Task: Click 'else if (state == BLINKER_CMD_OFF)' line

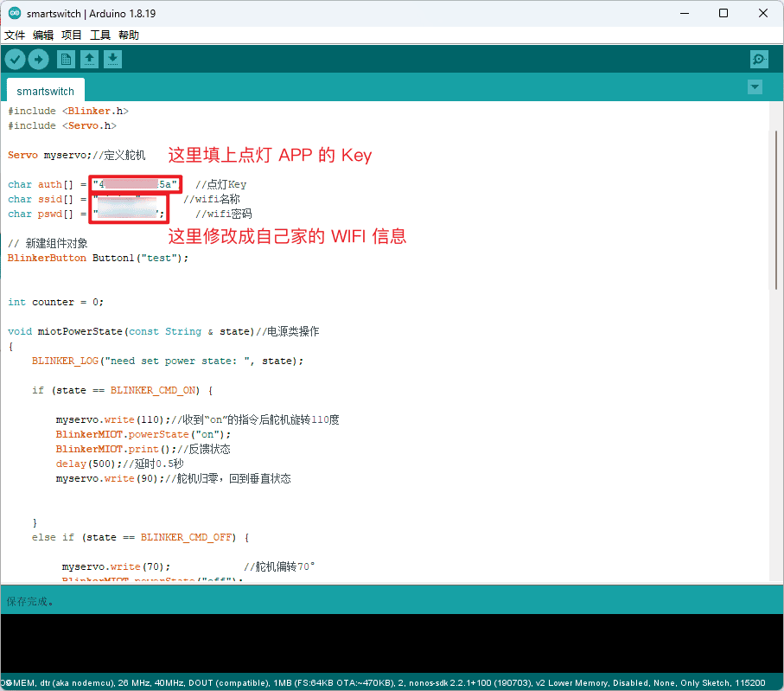Action: click(141, 537)
